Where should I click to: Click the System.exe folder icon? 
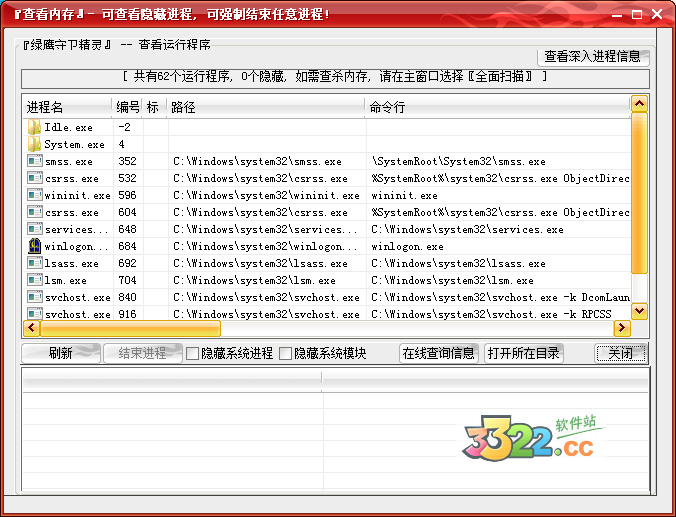[x=34, y=144]
